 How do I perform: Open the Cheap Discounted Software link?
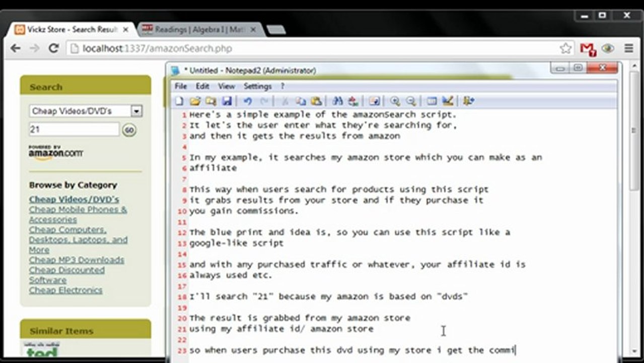coord(67,275)
